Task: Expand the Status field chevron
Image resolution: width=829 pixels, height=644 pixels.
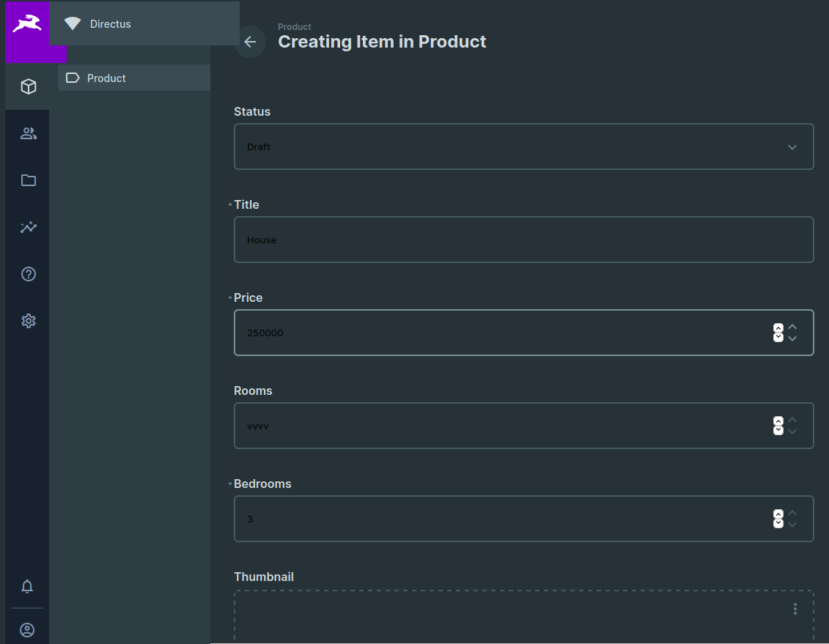Action: pyautogui.click(x=792, y=147)
